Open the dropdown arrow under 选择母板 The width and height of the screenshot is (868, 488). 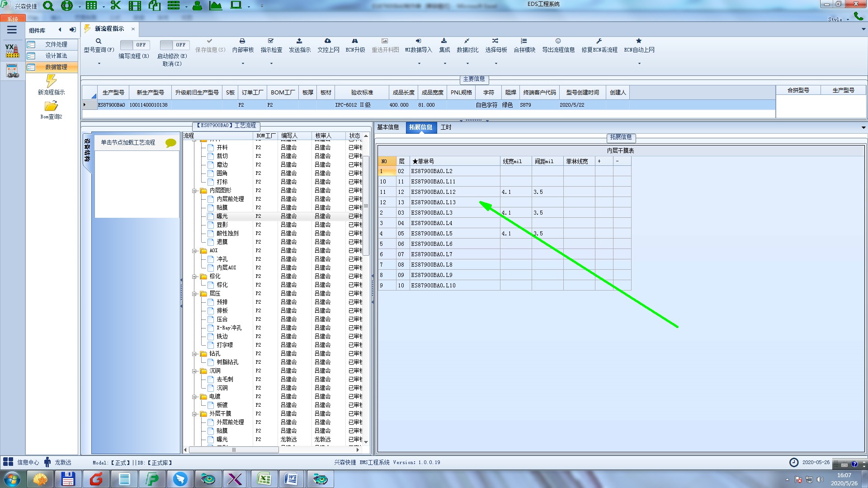[x=496, y=63]
